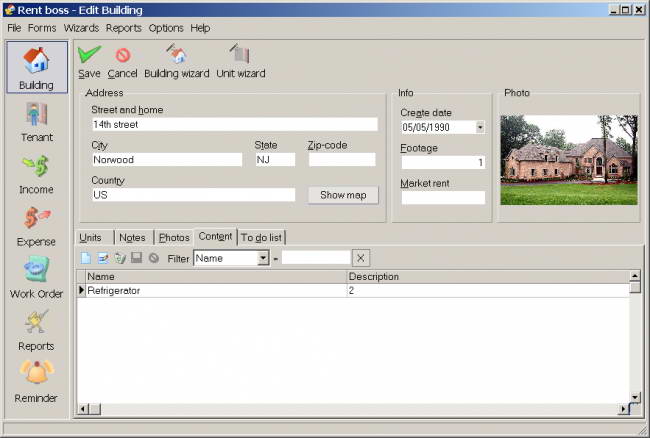The width and height of the screenshot is (650, 438).
Task: Click the Footage input field
Action: pyautogui.click(x=443, y=162)
